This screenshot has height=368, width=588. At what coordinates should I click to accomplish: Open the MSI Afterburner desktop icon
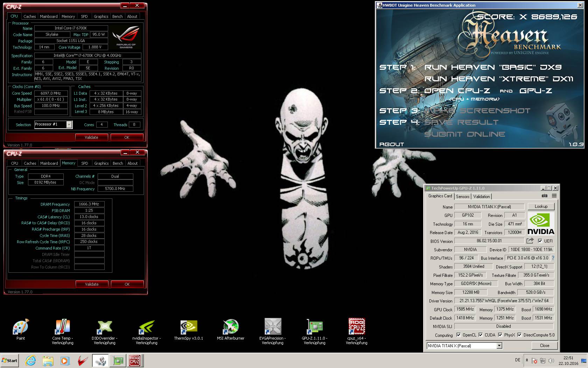(x=231, y=329)
